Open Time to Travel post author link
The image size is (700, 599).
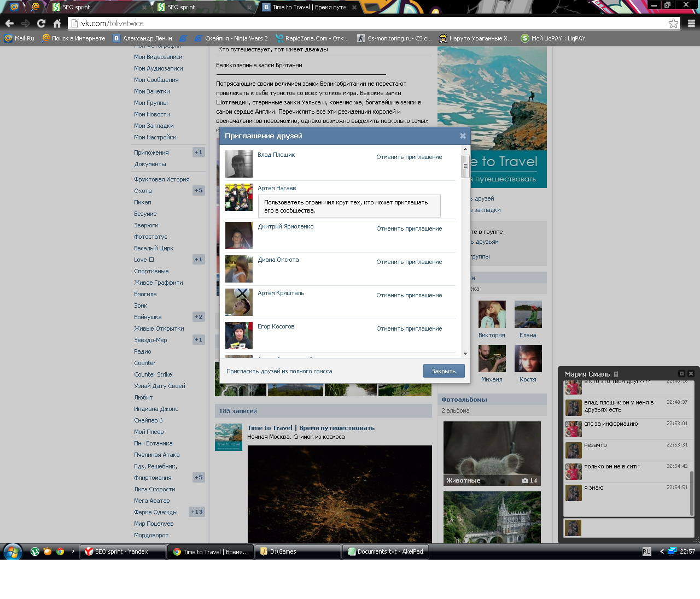(x=311, y=428)
